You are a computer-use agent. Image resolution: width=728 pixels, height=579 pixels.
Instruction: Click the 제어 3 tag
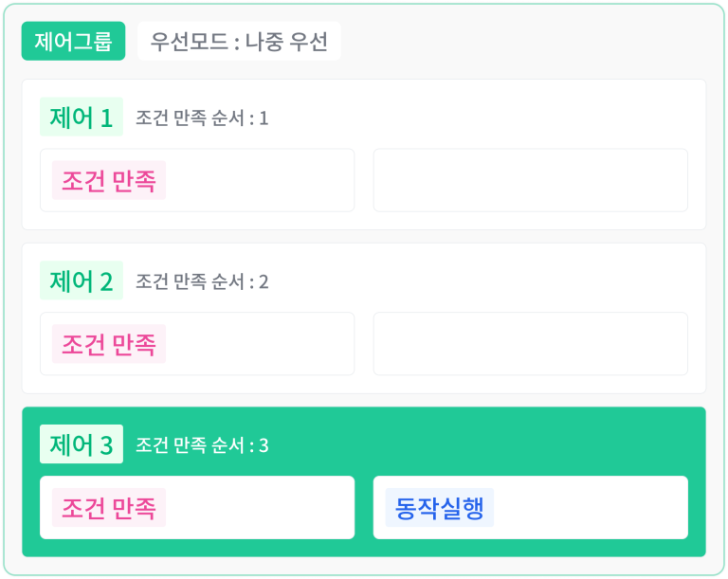coord(82,443)
